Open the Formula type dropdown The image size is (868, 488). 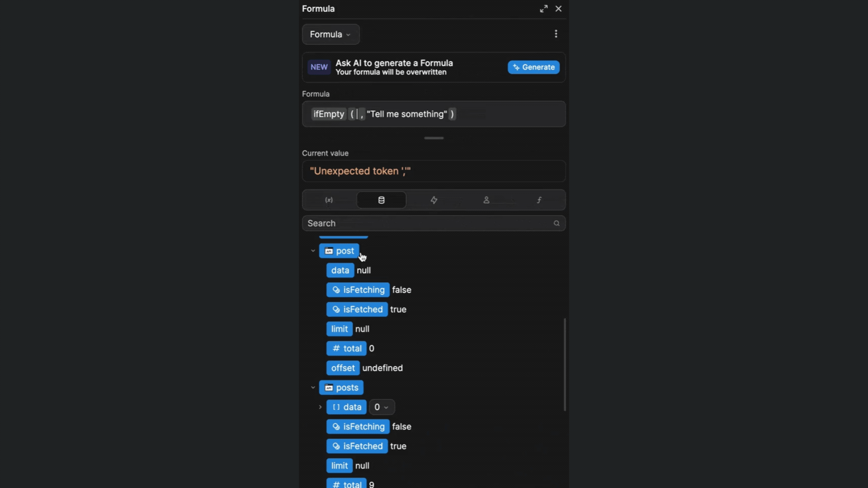click(330, 34)
